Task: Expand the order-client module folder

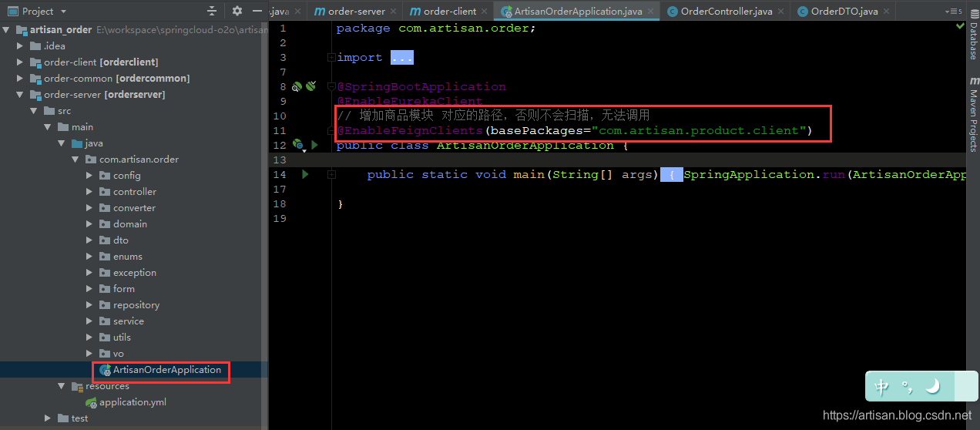Action: coord(20,62)
